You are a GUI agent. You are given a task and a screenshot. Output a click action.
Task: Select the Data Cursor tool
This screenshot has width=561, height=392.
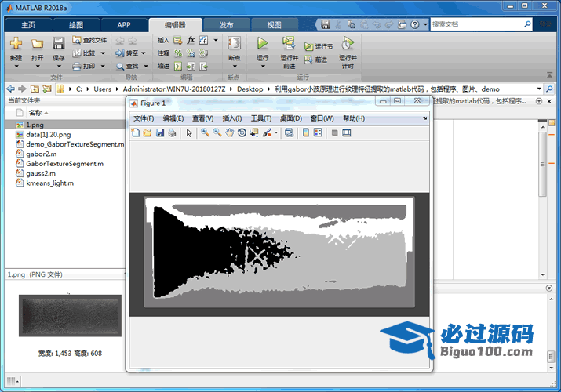(253, 133)
